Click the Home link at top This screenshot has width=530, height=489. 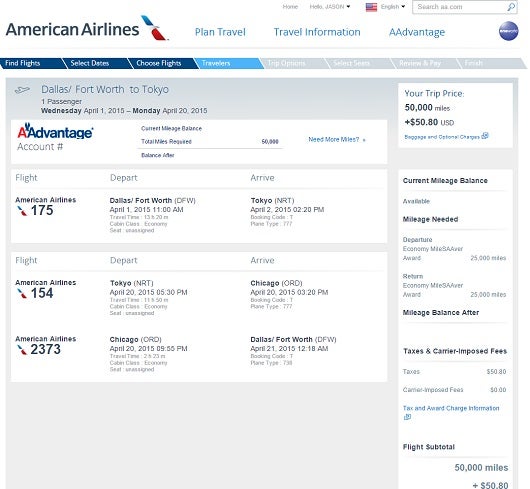290,7
